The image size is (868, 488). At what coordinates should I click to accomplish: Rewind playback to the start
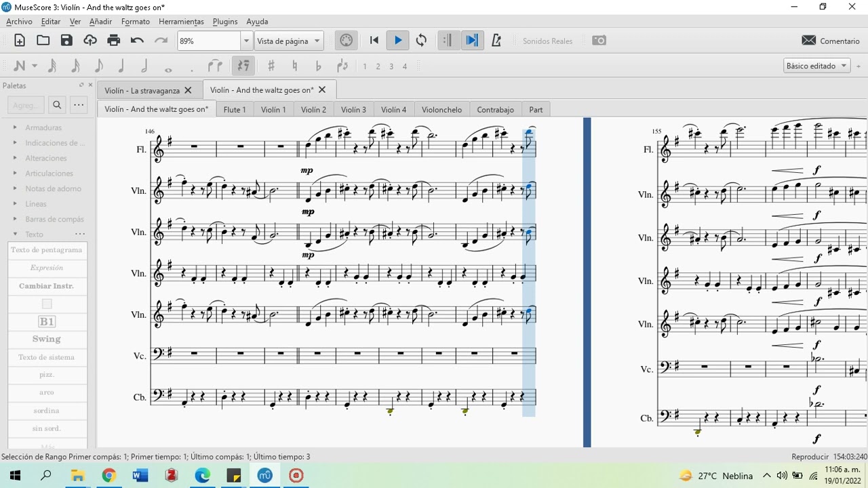(x=374, y=41)
